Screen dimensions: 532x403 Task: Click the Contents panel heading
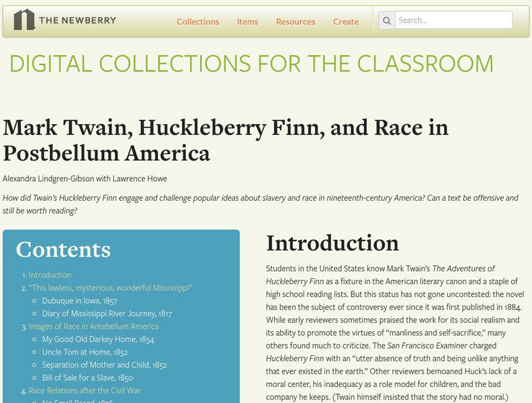pyautogui.click(x=63, y=250)
